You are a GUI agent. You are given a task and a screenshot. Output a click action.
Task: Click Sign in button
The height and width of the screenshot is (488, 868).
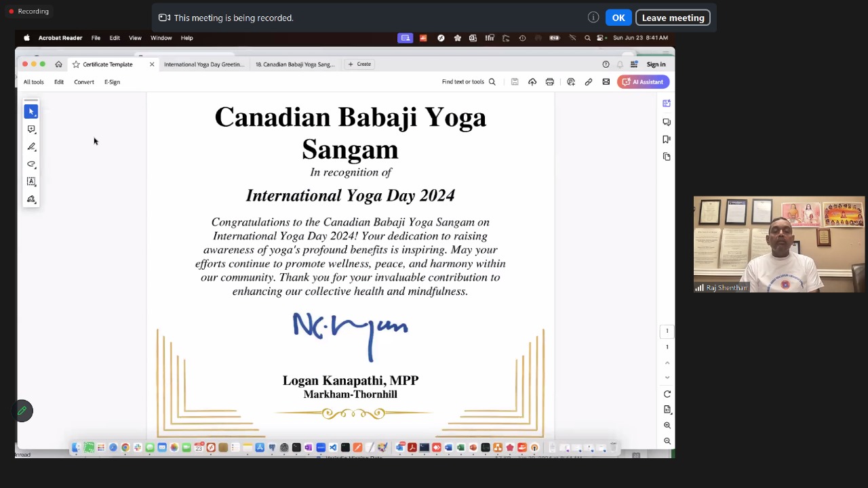coord(656,64)
